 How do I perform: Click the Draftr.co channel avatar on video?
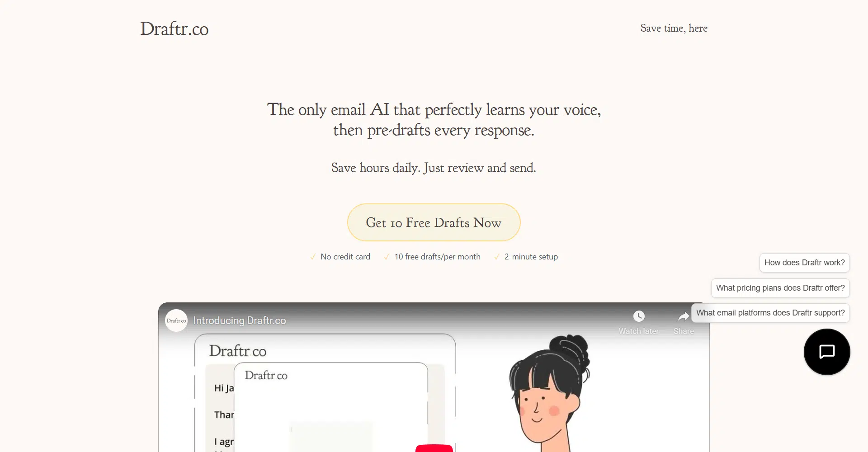click(x=176, y=320)
